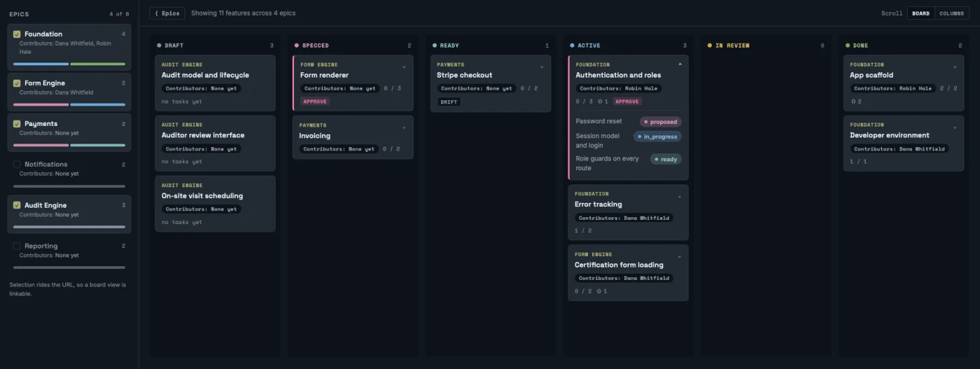Open the On-site visit scheduling card
The width and height of the screenshot is (980, 369).
click(215, 204)
